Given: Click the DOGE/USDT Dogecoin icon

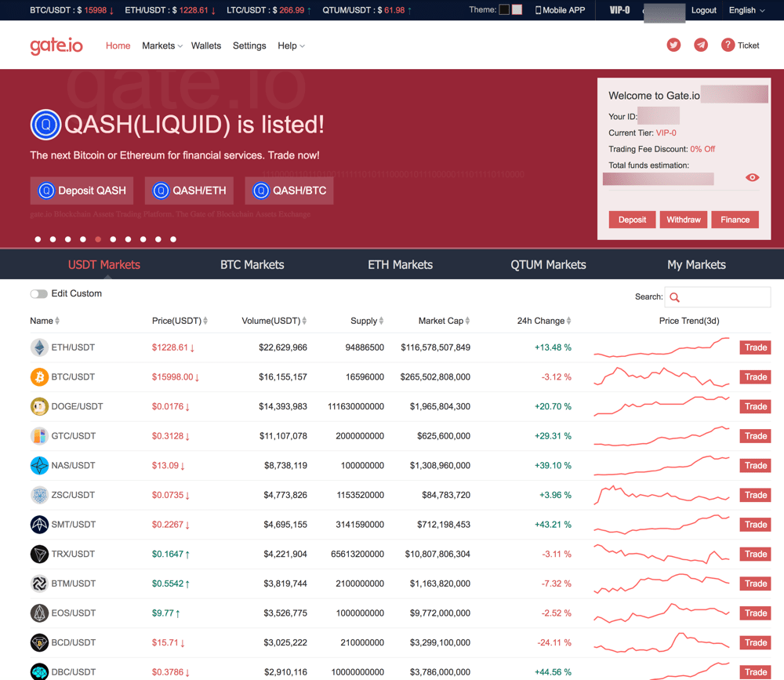Looking at the screenshot, I should (x=39, y=406).
